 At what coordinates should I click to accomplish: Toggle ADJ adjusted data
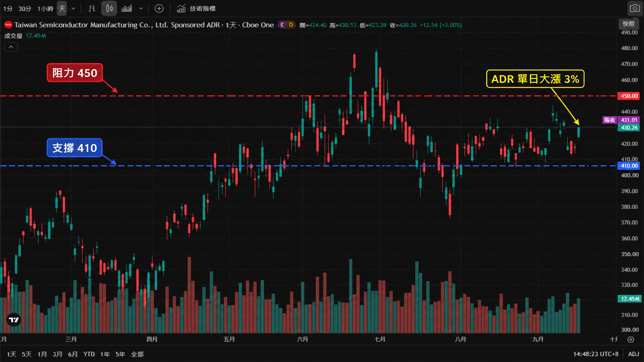pos(633,354)
